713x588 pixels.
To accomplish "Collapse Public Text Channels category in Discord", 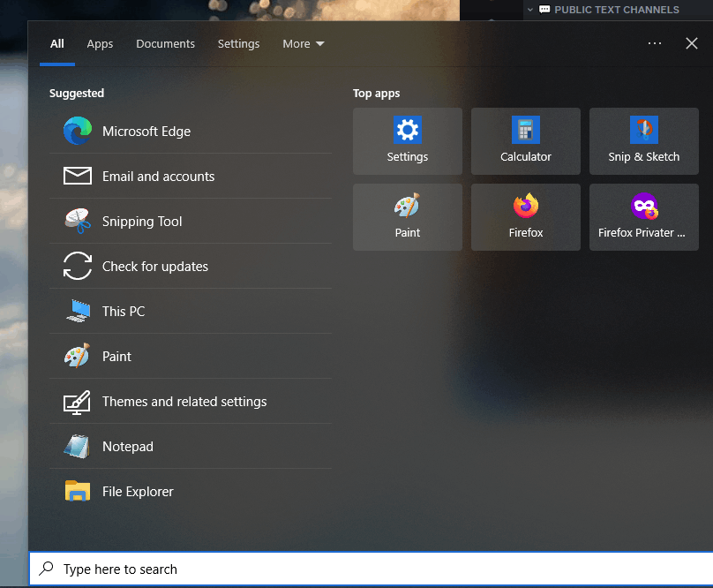I will point(529,10).
